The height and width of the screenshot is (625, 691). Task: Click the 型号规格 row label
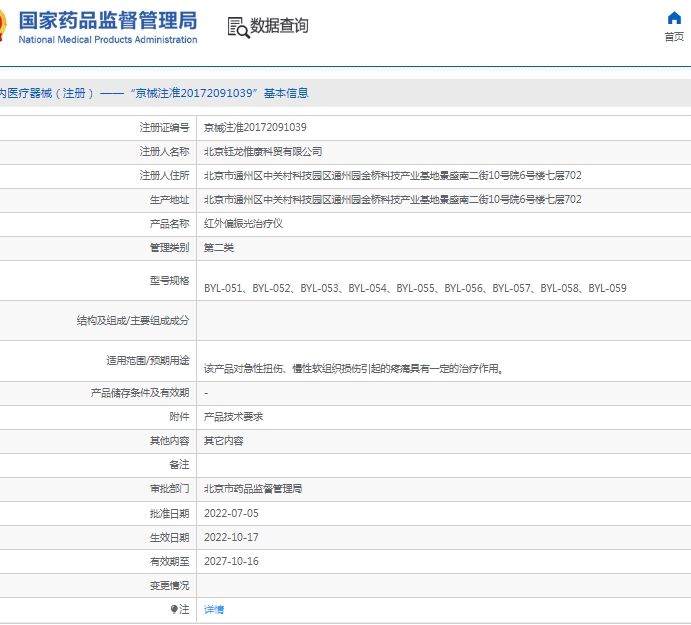[x=170, y=280]
